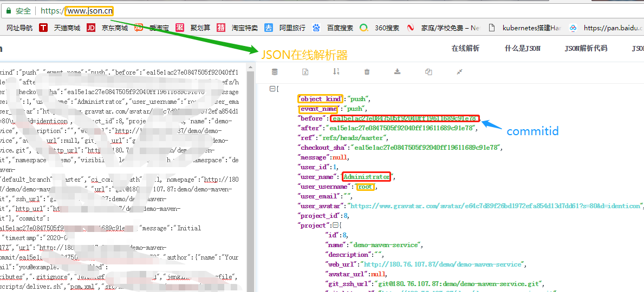Click the compress arrows icon

tap(460, 72)
